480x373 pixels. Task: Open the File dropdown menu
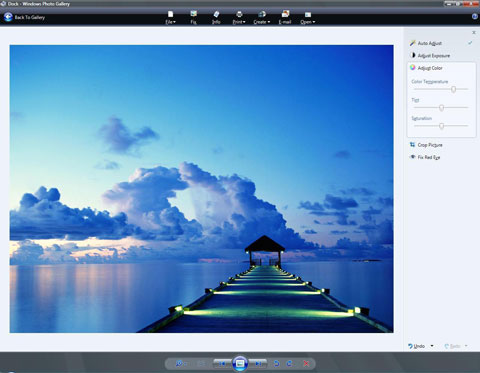[x=170, y=17]
